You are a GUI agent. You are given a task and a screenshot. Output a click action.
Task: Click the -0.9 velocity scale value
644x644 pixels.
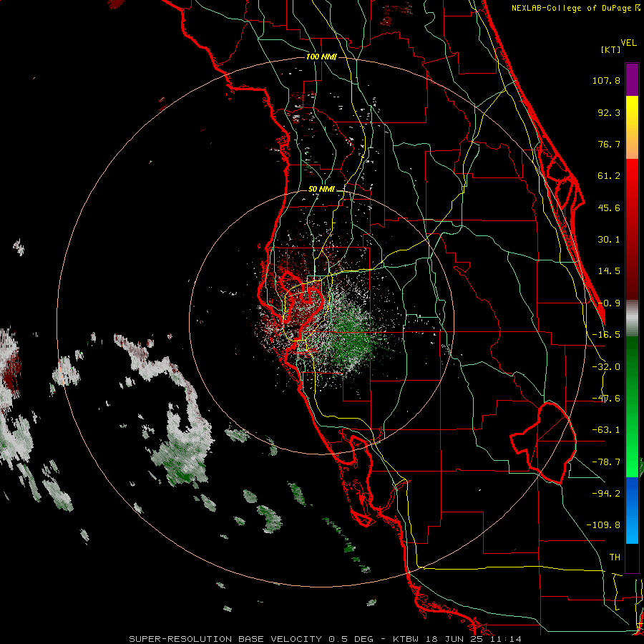(x=609, y=303)
